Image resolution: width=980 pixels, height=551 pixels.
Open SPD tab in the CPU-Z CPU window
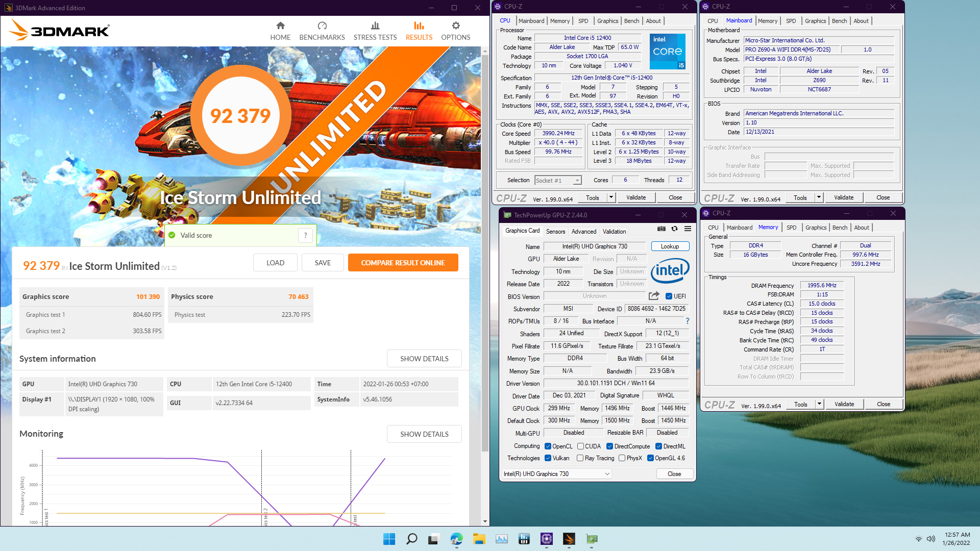pyautogui.click(x=583, y=21)
